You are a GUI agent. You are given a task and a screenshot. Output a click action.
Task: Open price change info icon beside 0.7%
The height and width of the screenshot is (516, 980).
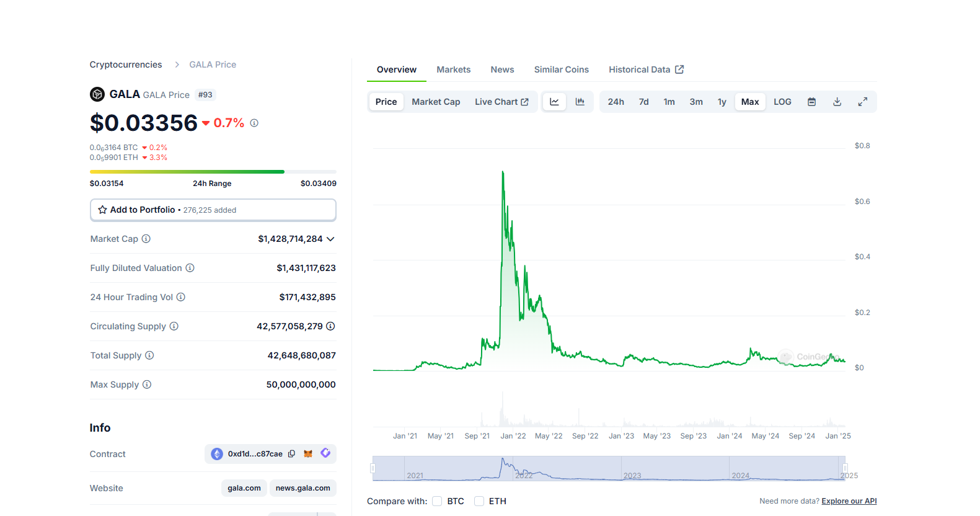[x=254, y=123]
